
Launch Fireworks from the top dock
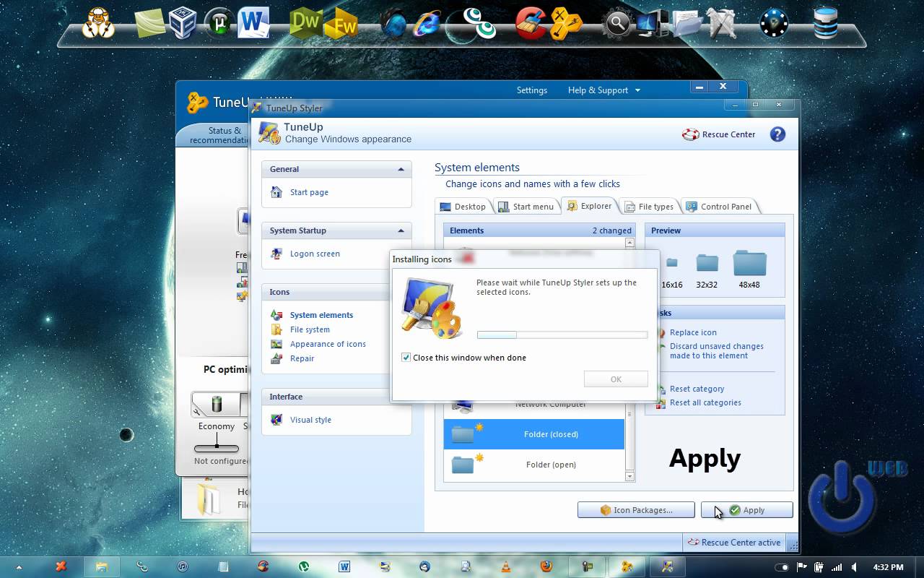[x=341, y=25]
